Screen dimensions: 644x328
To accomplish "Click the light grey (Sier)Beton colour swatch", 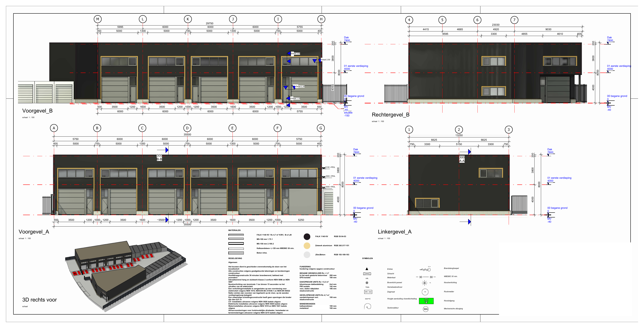I will coord(307,255).
